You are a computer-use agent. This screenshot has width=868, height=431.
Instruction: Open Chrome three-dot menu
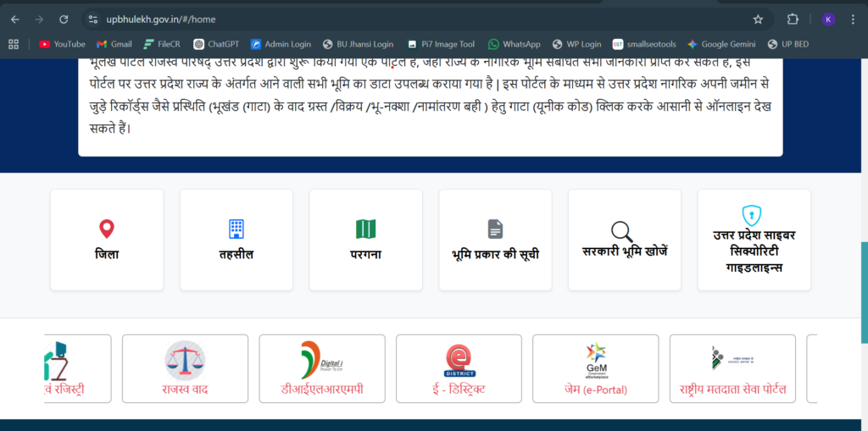(853, 19)
